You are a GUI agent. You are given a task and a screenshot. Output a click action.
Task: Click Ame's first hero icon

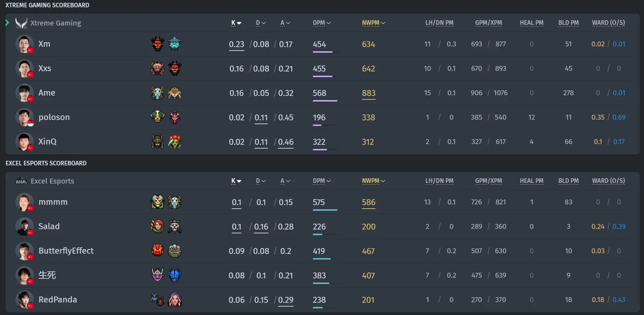[x=158, y=93]
